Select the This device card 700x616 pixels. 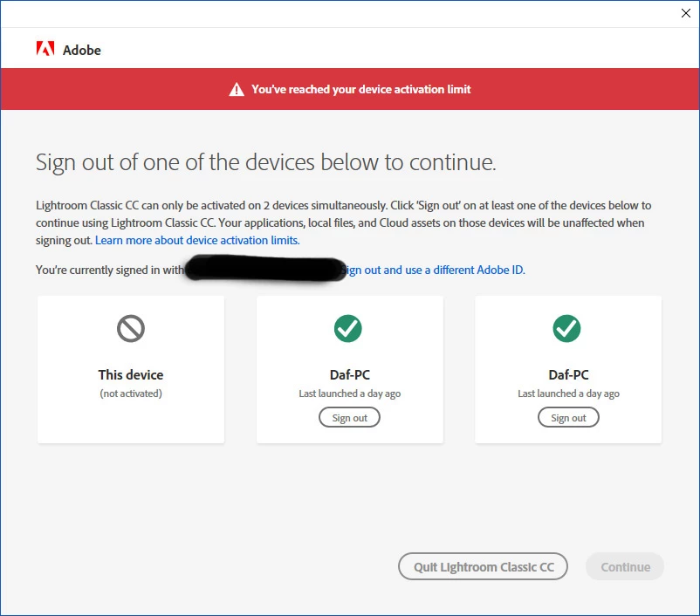click(131, 369)
